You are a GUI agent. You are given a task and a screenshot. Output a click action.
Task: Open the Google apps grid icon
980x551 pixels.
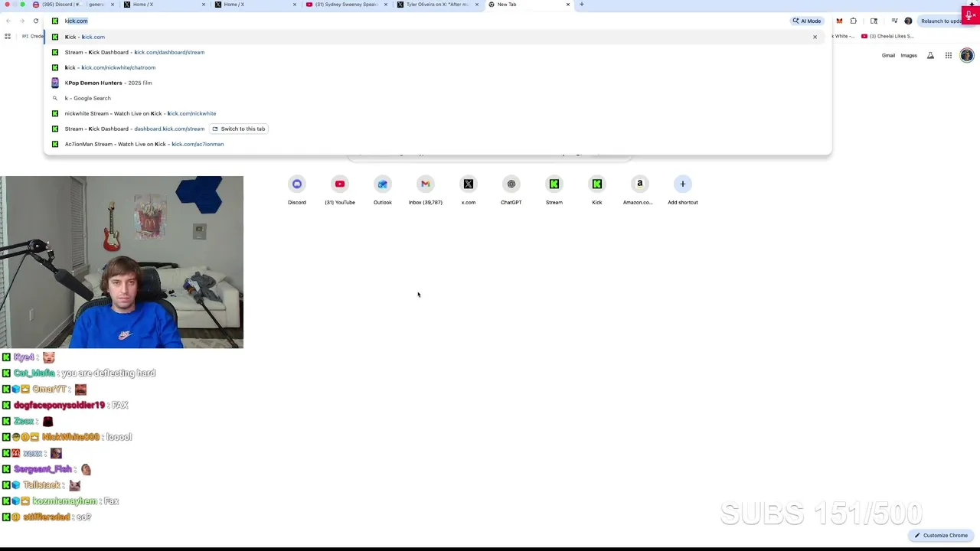tap(949, 55)
